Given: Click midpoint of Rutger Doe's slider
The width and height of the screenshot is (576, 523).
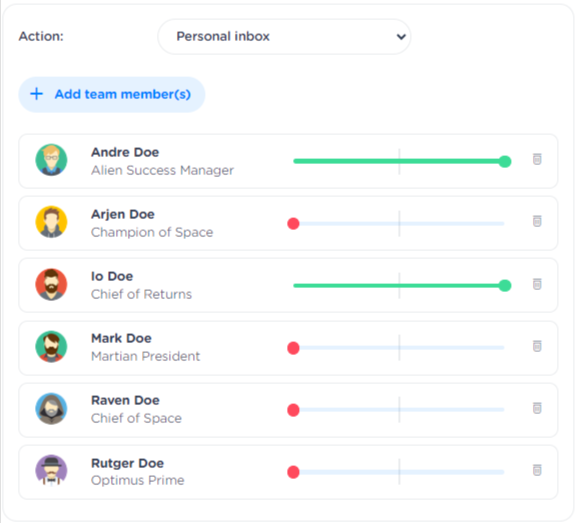Looking at the screenshot, I should pos(399,472).
